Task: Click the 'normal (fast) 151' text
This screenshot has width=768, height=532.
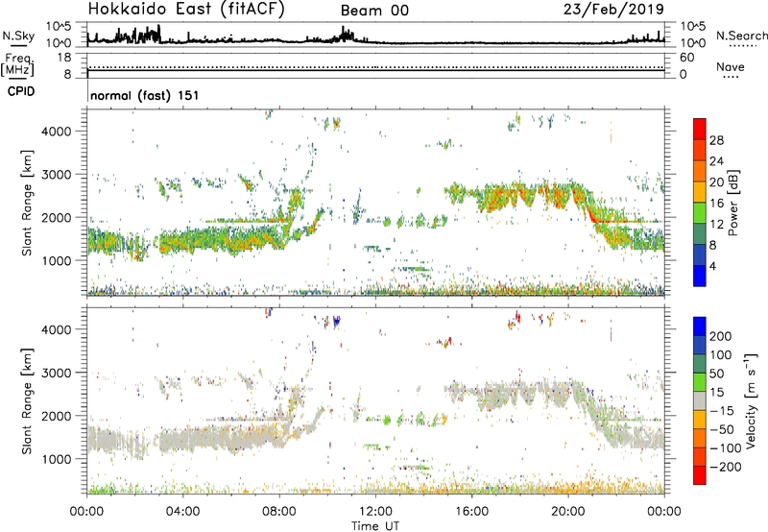Action: [145, 95]
